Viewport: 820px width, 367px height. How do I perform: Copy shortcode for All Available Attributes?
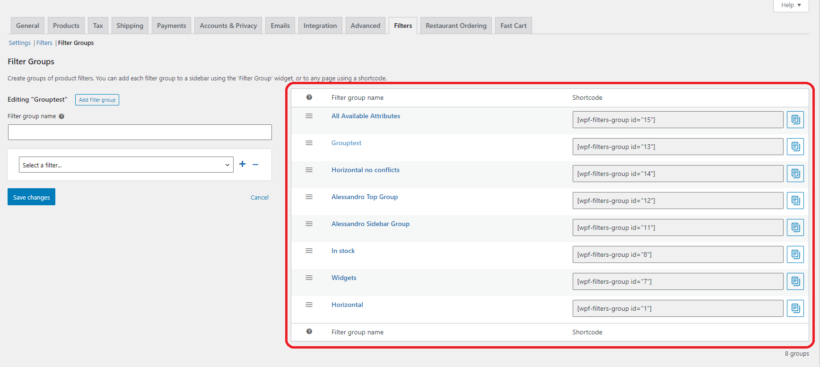click(795, 120)
